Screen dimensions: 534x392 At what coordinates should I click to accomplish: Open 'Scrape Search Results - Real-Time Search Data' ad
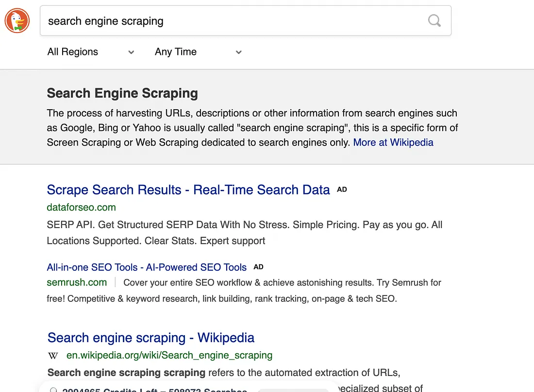point(188,190)
